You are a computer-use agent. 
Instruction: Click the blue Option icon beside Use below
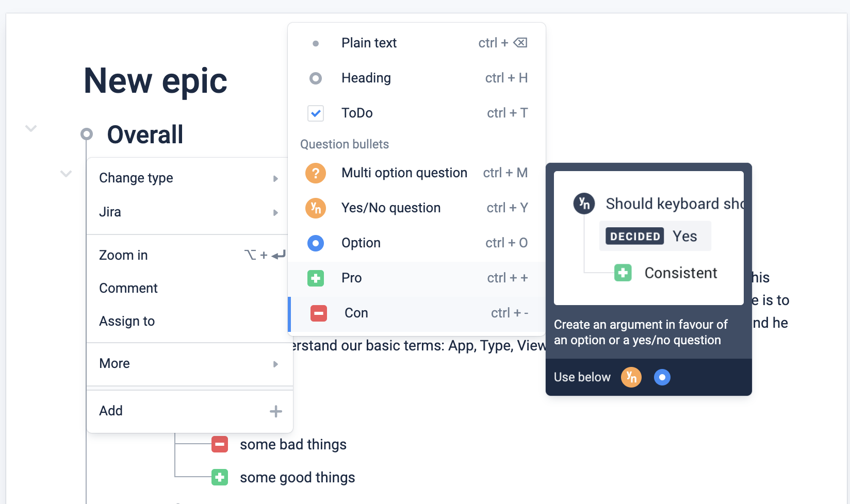[x=662, y=377]
